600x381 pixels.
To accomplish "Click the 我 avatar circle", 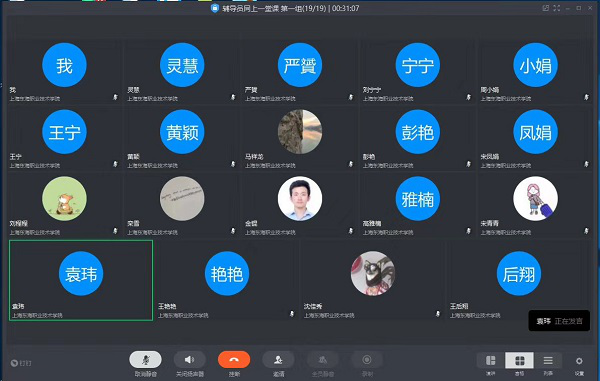I will click(64, 65).
